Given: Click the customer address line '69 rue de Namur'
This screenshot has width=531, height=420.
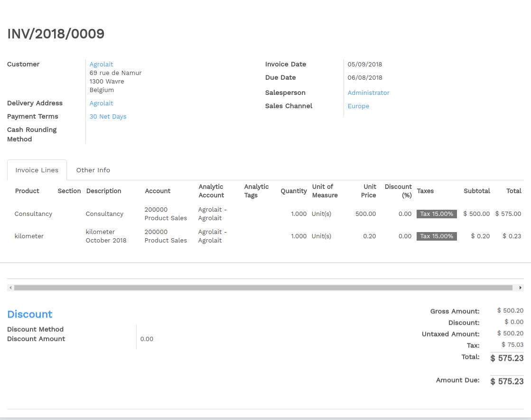Looking at the screenshot, I should (x=115, y=73).
